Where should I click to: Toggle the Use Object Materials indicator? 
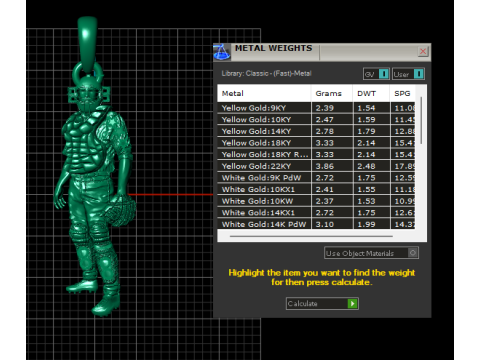[413, 253]
